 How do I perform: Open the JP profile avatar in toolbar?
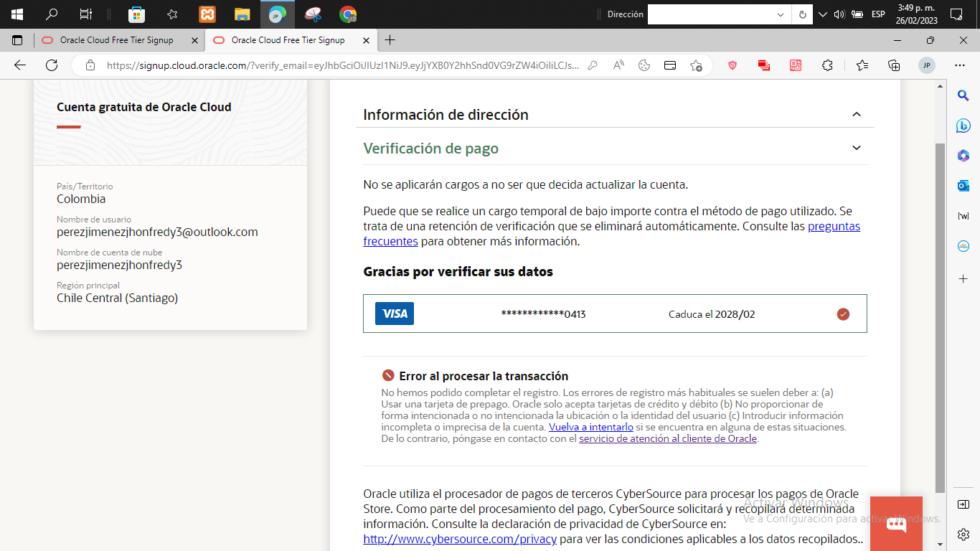[x=927, y=65]
